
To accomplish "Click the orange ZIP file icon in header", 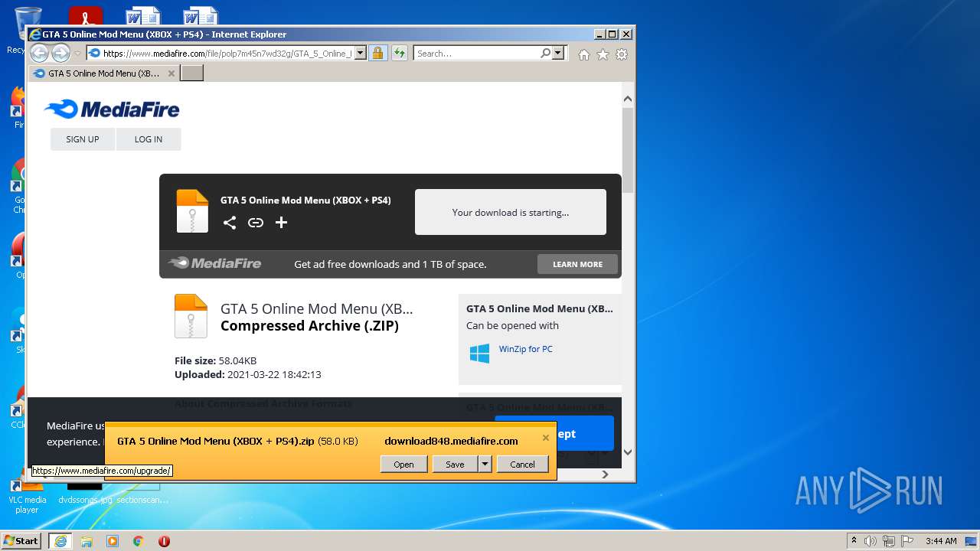I will [192, 211].
